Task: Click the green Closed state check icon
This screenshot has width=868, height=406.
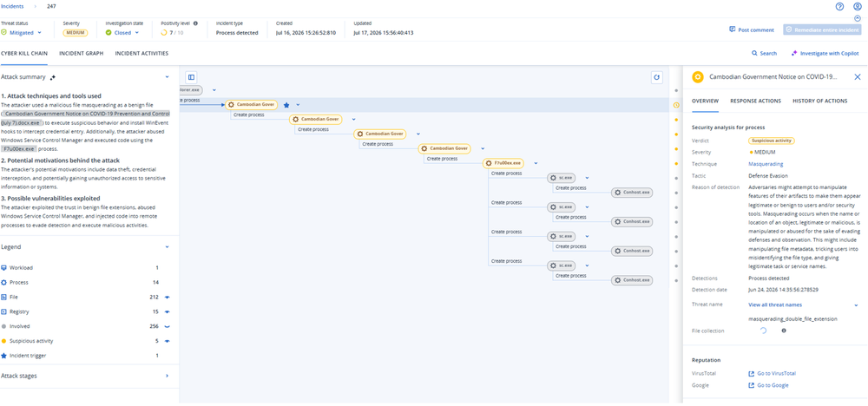Action: tap(108, 33)
